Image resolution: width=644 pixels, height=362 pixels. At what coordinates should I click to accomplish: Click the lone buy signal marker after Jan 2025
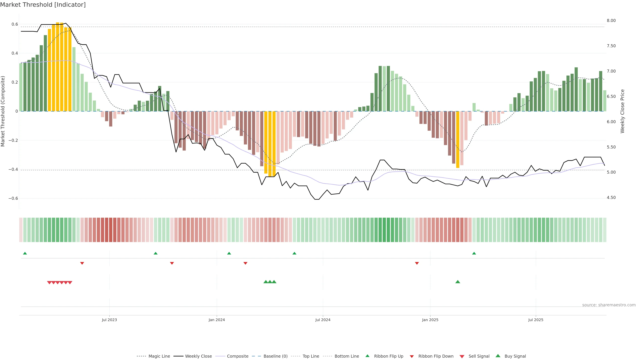pyautogui.click(x=458, y=282)
